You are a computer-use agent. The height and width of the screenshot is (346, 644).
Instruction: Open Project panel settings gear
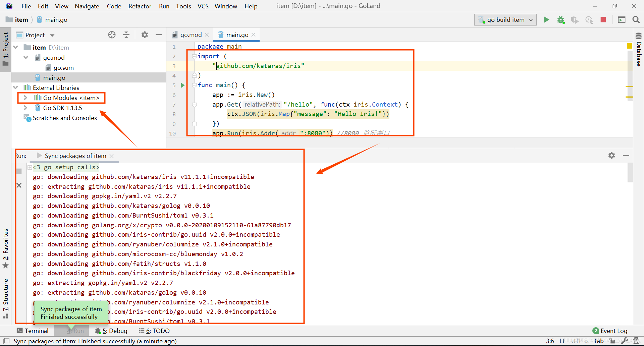[145, 35]
